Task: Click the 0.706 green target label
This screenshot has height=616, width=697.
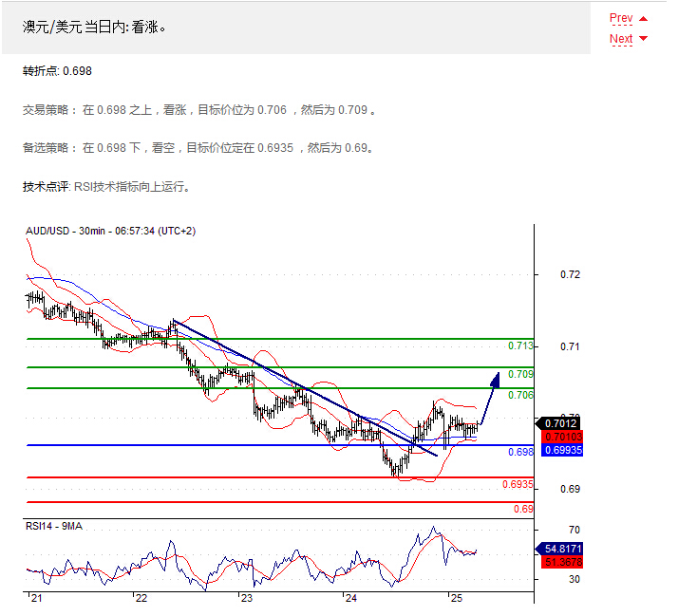Action: (520, 395)
